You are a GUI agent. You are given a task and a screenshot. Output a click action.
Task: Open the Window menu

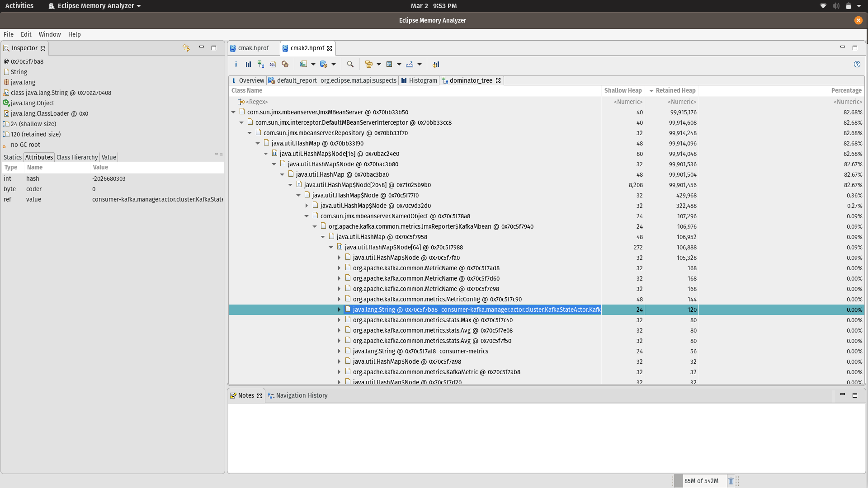(x=50, y=34)
